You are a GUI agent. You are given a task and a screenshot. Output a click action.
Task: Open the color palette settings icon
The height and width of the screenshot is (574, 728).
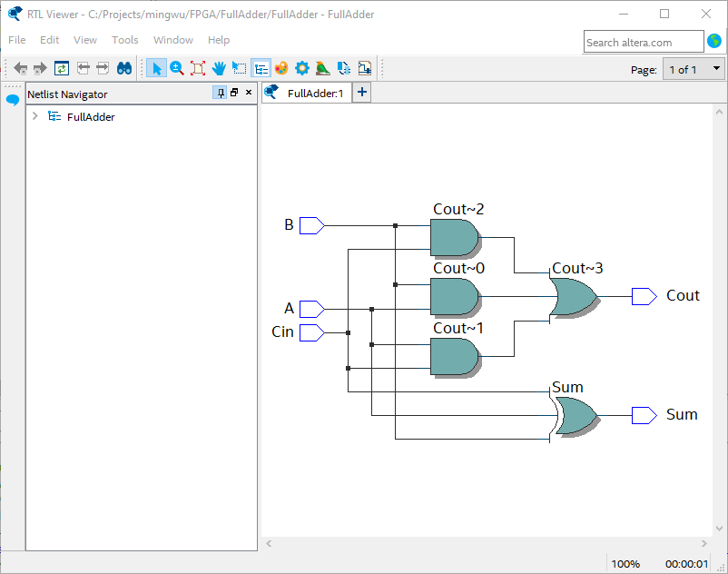click(281, 68)
